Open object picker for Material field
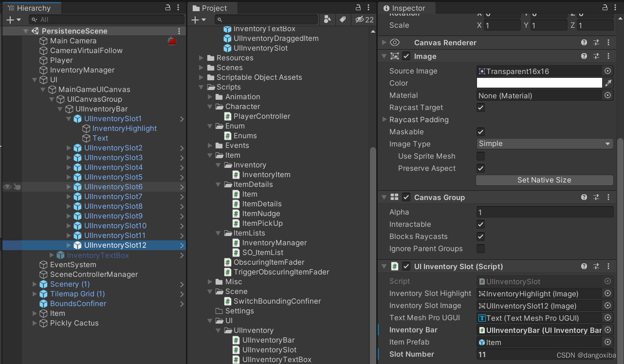This screenshot has width=624, height=364. 607,95
